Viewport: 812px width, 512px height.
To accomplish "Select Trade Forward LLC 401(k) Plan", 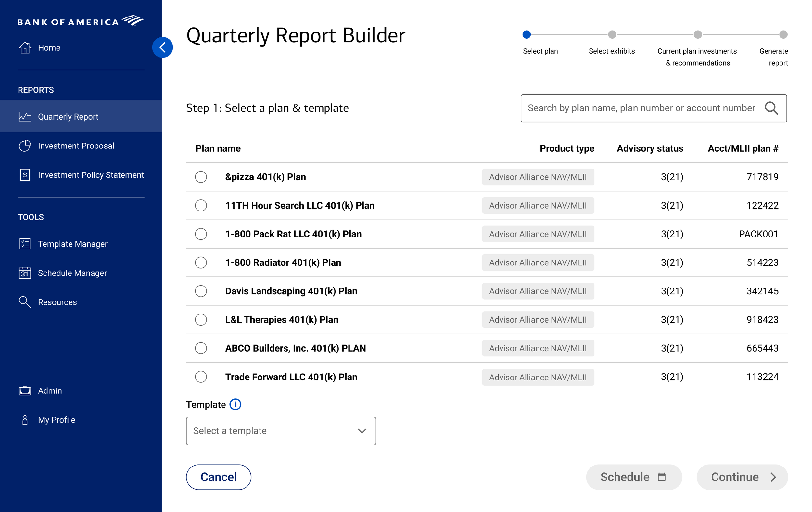I will coord(201,377).
